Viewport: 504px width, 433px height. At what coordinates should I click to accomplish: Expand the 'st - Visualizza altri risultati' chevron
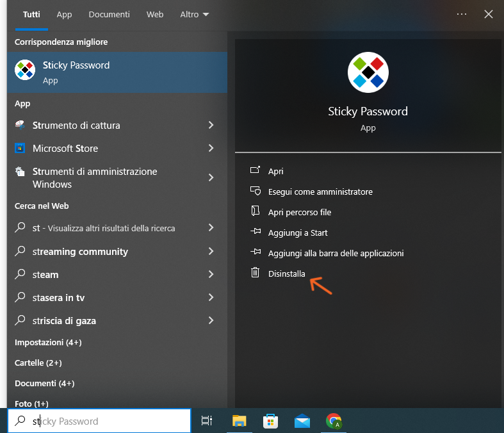(211, 227)
